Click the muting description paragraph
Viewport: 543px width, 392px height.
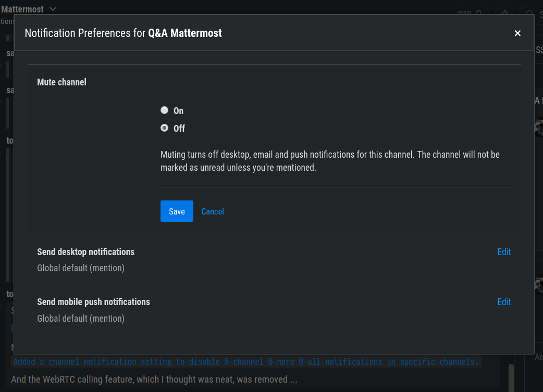(x=330, y=161)
